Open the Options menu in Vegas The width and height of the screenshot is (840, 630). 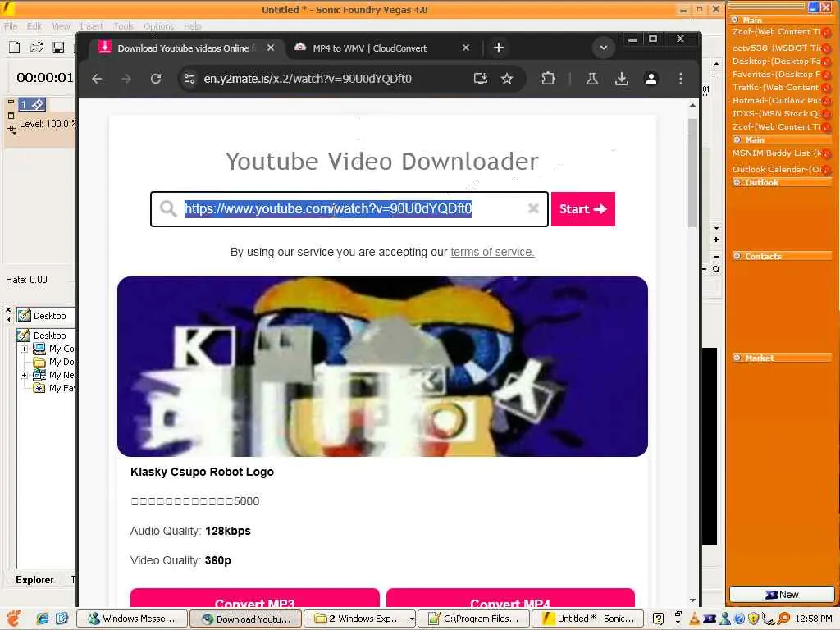click(158, 26)
